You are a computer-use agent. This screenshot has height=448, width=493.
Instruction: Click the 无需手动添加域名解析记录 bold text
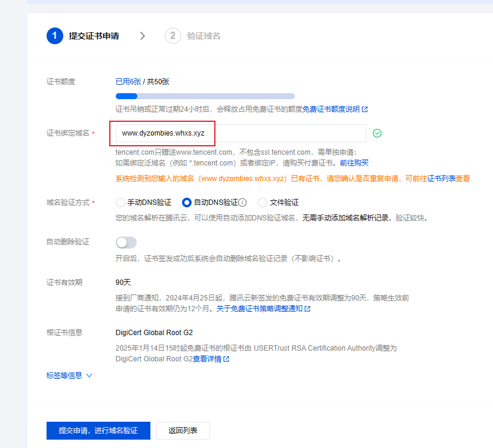pyautogui.click(x=345, y=218)
